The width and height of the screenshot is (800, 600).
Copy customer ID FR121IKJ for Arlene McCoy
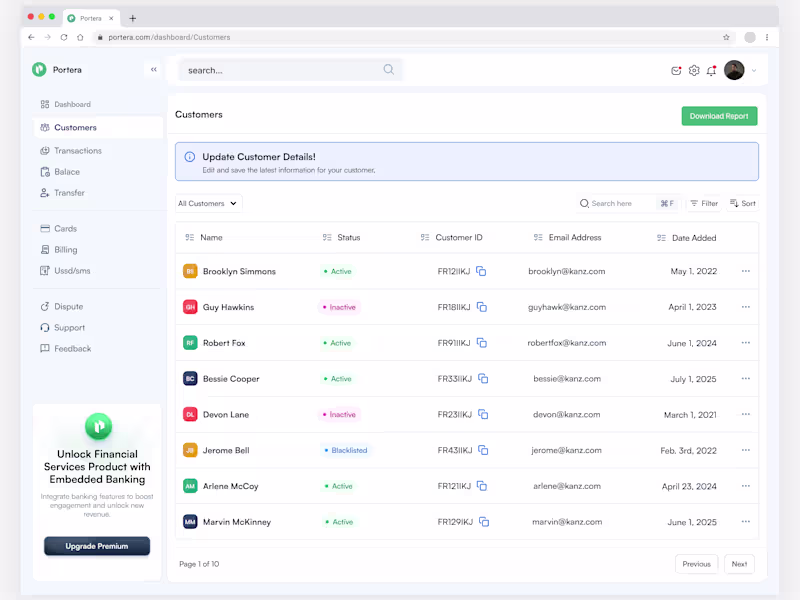(482, 486)
